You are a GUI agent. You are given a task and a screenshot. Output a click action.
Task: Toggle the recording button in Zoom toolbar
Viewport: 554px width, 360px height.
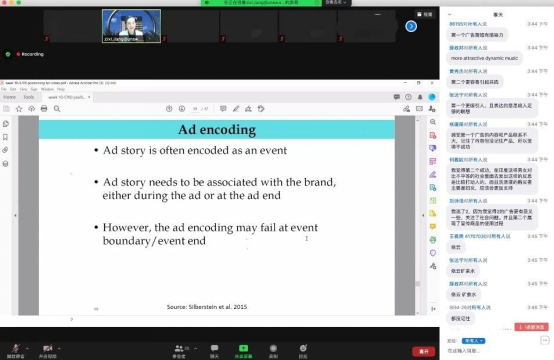coord(273,351)
